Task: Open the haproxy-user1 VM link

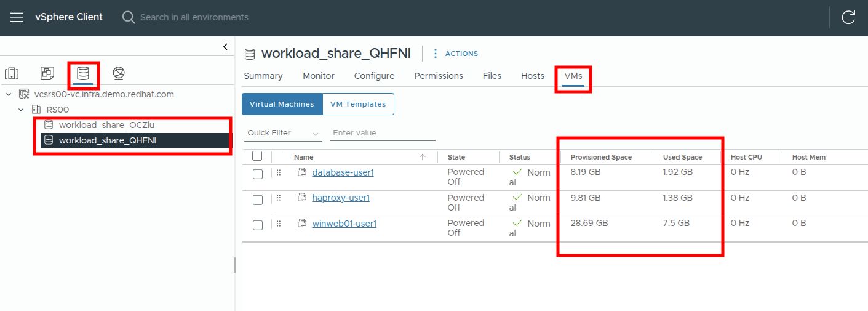Action: pos(340,198)
